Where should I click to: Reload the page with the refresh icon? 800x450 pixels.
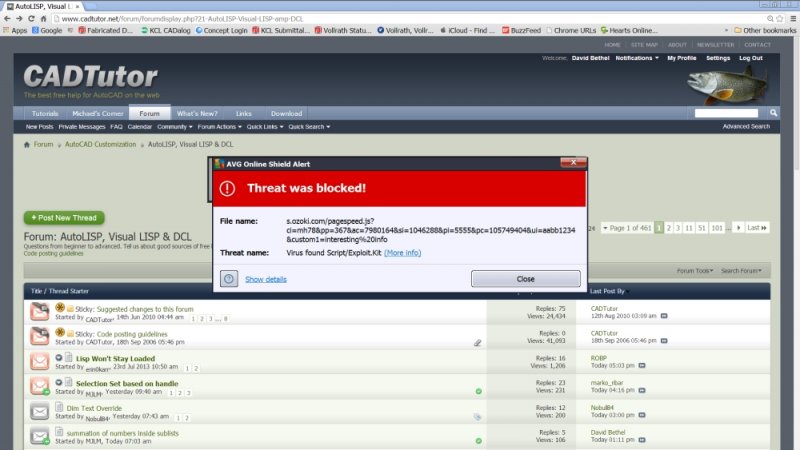(31, 18)
